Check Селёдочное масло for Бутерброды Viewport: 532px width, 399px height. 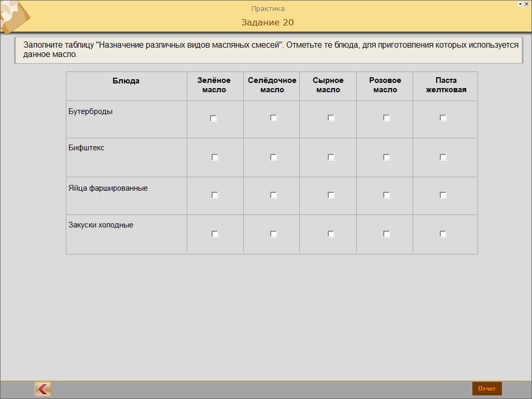pos(273,118)
